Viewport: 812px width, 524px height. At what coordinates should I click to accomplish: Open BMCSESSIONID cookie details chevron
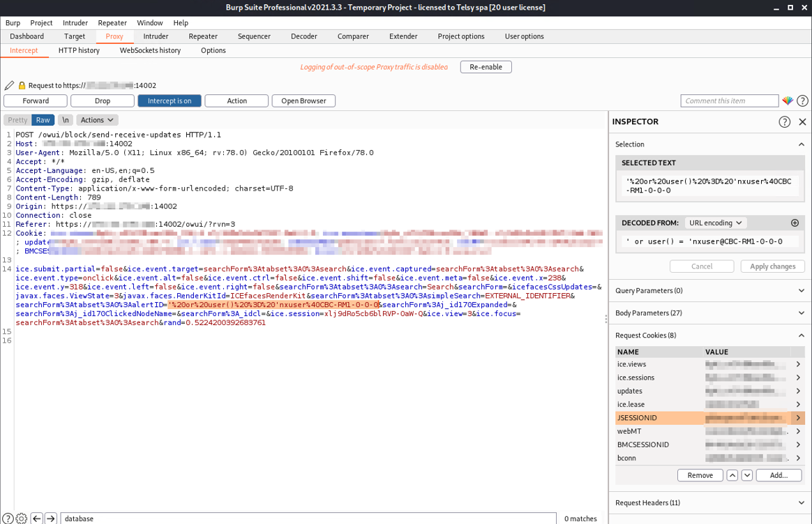[798, 444]
